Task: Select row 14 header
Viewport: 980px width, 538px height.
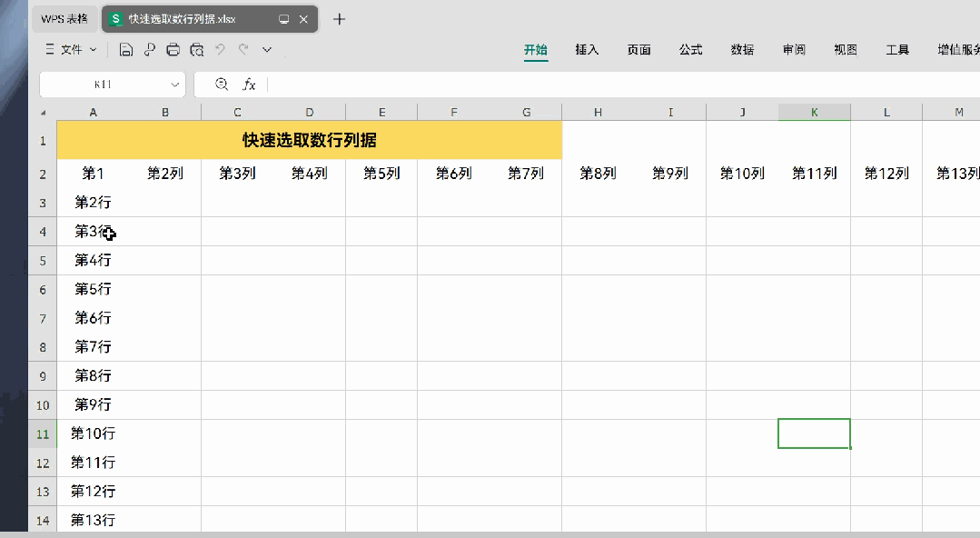Action: [x=43, y=521]
